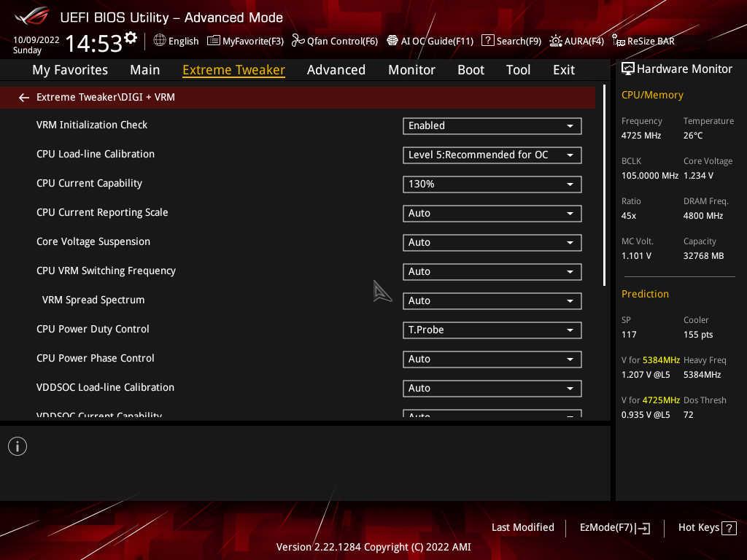Viewport: 747px width, 560px height.
Task: Click EzMode exit arrow icon
Action: (643, 528)
